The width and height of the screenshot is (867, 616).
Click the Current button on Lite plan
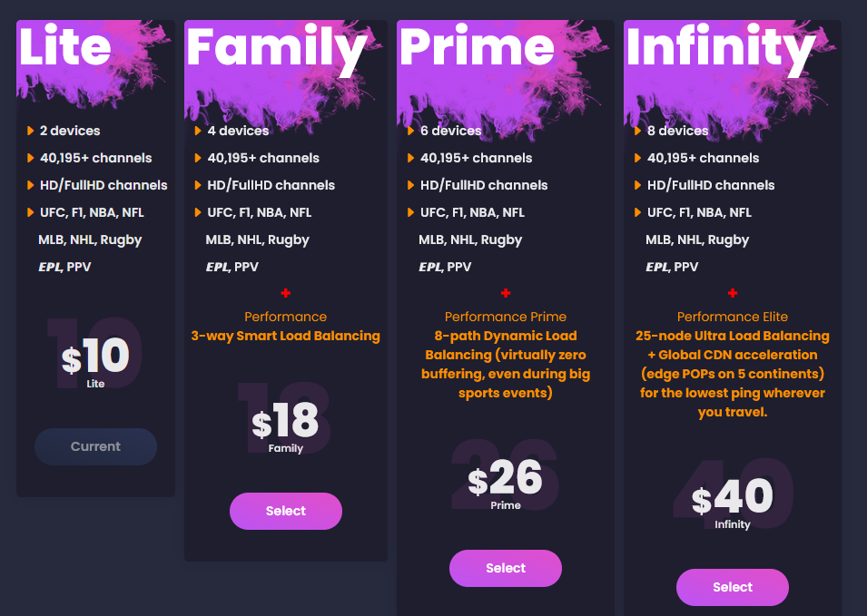(x=95, y=446)
